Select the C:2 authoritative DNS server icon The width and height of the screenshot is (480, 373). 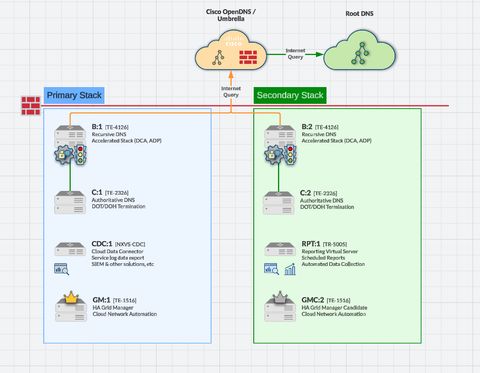279,203
